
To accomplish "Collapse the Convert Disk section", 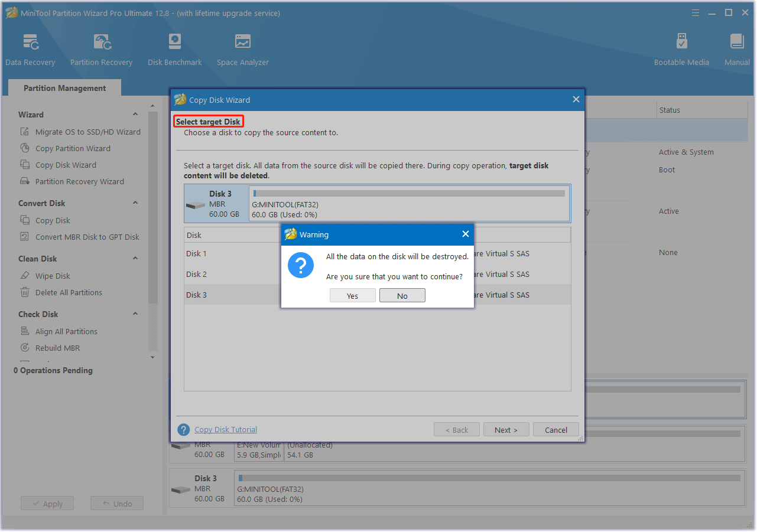I will coord(135,203).
